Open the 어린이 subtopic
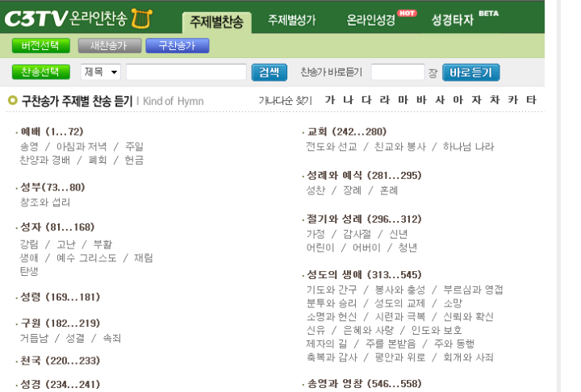The width and height of the screenshot is (581, 392). pos(320,248)
